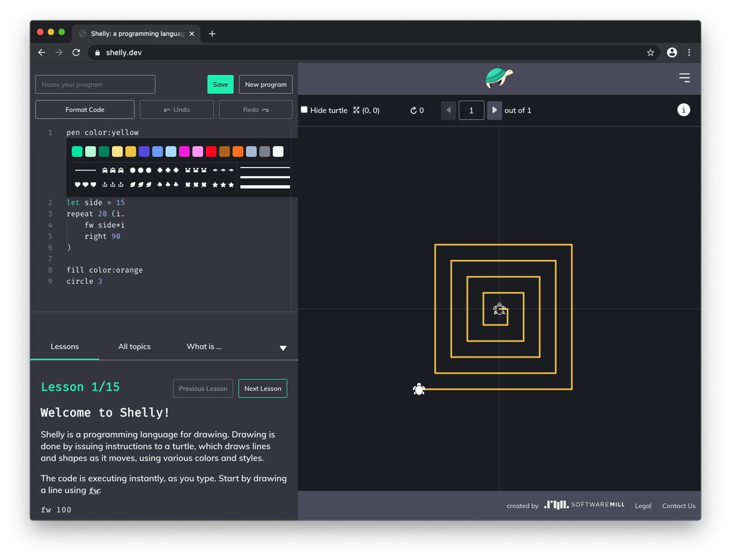Go back using browser back arrow
The height and width of the screenshot is (560, 731).
[x=42, y=53]
